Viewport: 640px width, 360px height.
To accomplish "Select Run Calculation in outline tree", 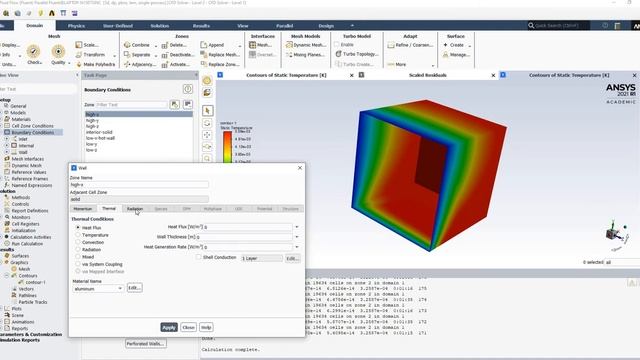I will [27, 244].
